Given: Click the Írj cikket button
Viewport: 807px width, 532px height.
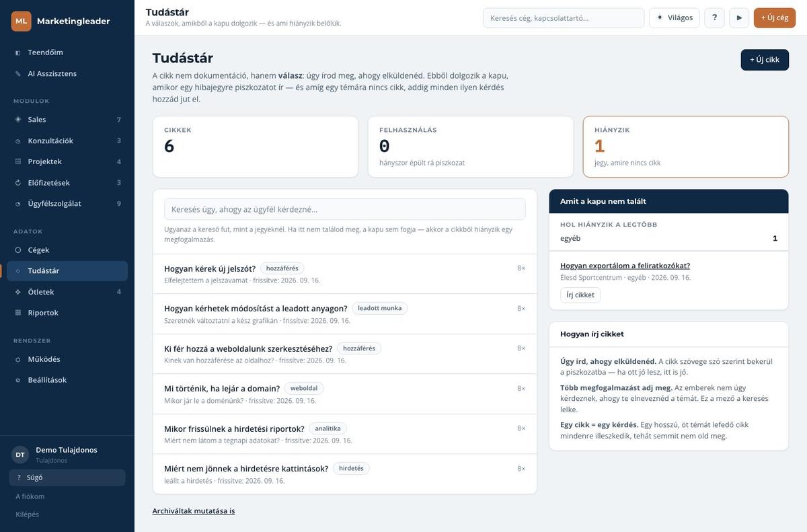Looking at the screenshot, I should (x=580, y=295).
